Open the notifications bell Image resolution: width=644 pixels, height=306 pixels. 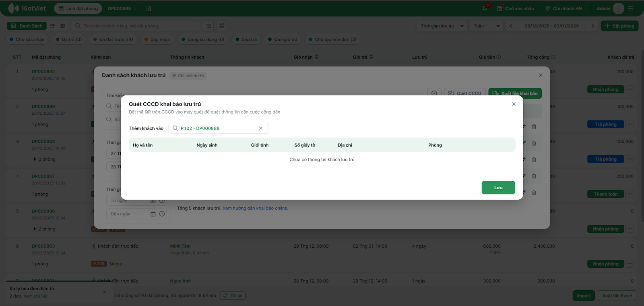485,8
